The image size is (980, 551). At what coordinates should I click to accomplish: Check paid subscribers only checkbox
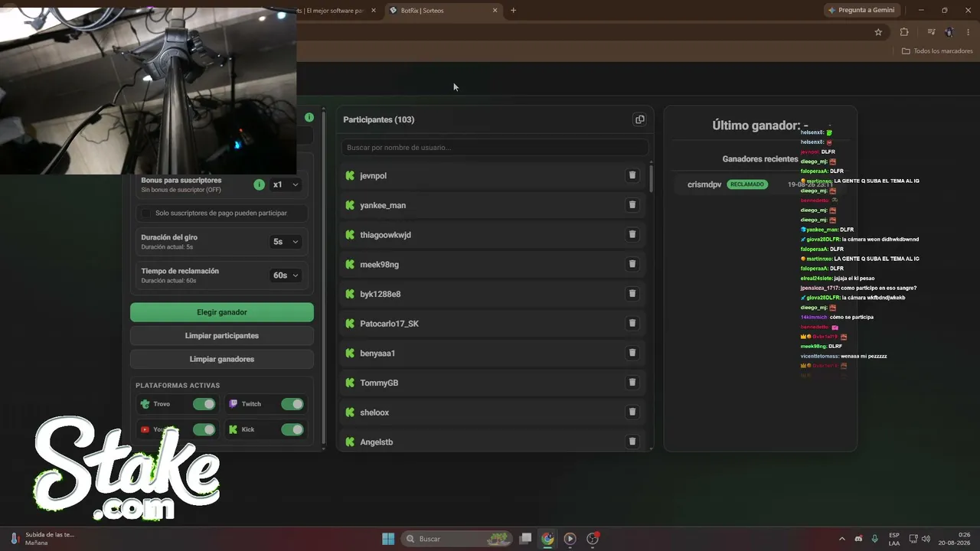[x=146, y=213]
